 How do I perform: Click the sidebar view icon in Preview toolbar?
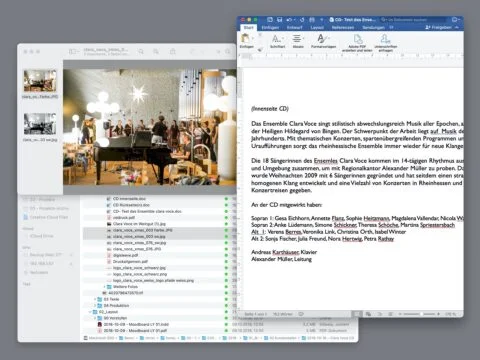point(72,52)
